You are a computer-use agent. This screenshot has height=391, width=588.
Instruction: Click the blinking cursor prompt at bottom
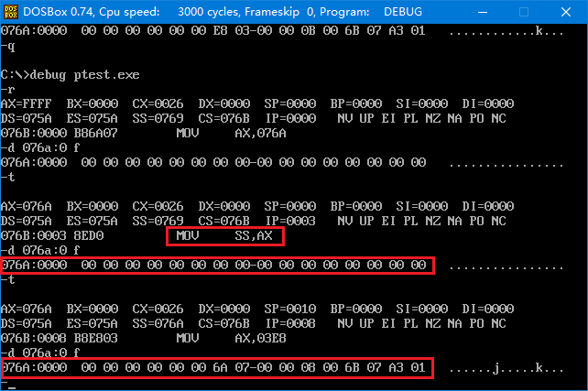click(8, 384)
